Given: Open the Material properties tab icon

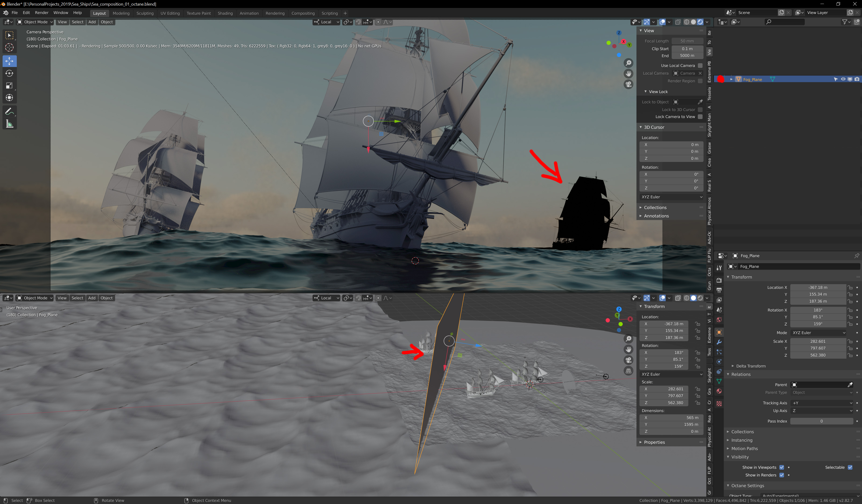Looking at the screenshot, I should point(719,391).
